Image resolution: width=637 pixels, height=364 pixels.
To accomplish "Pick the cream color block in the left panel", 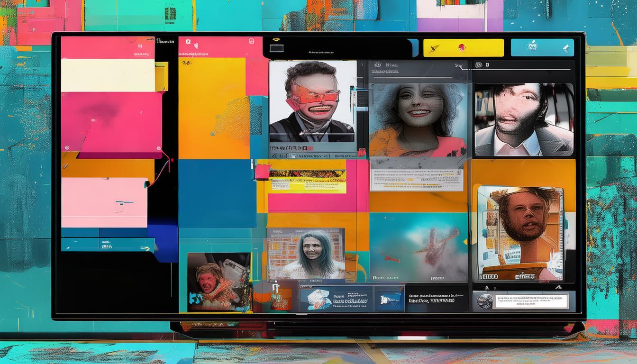I will point(108,75).
